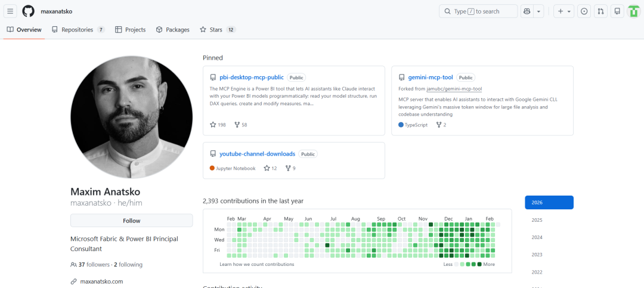
Task: Open the Copilot chat icon
Action: point(527,11)
